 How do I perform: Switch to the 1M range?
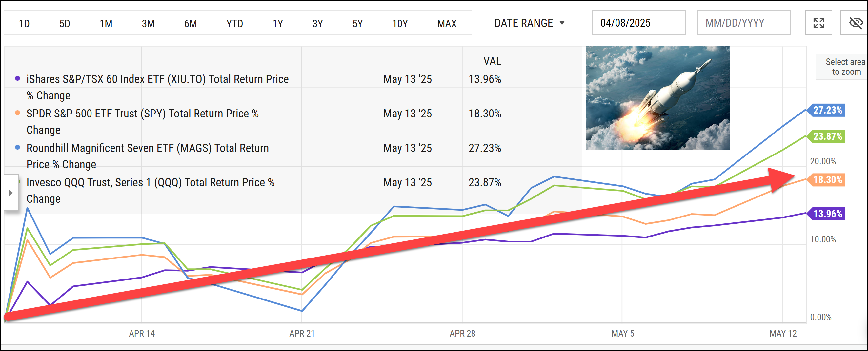tap(106, 23)
